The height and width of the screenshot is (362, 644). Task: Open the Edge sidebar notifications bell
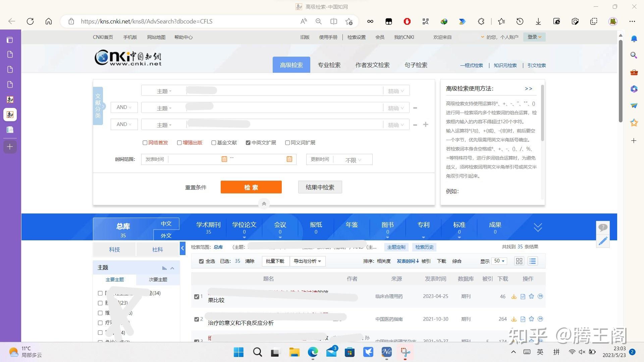pyautogui.click(x=634, y=39)
